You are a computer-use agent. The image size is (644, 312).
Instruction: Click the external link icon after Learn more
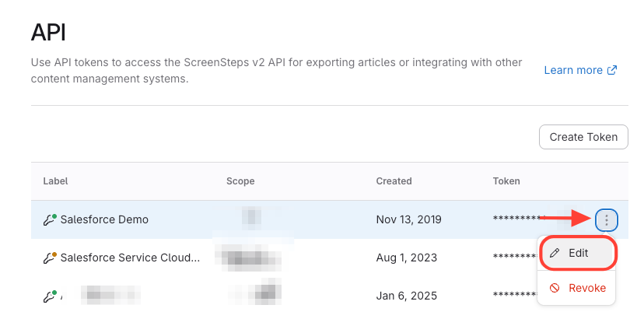[612, 70]
